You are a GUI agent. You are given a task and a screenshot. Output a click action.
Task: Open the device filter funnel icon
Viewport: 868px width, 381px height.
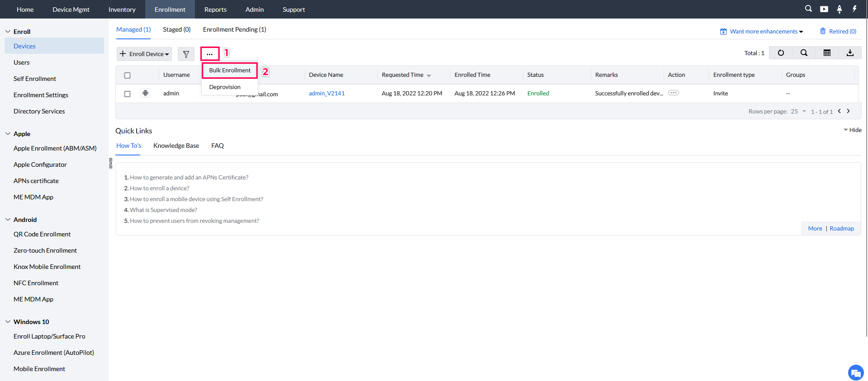(x=186, y=54)
